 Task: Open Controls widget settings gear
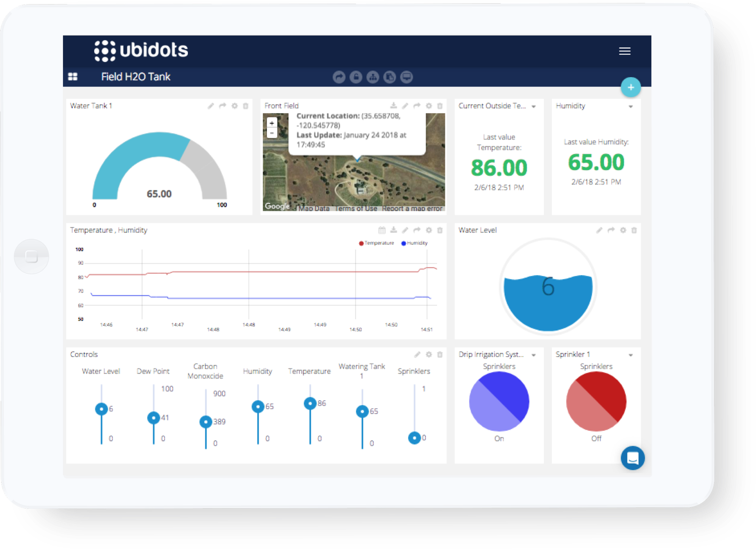click(x=429, y=354)
